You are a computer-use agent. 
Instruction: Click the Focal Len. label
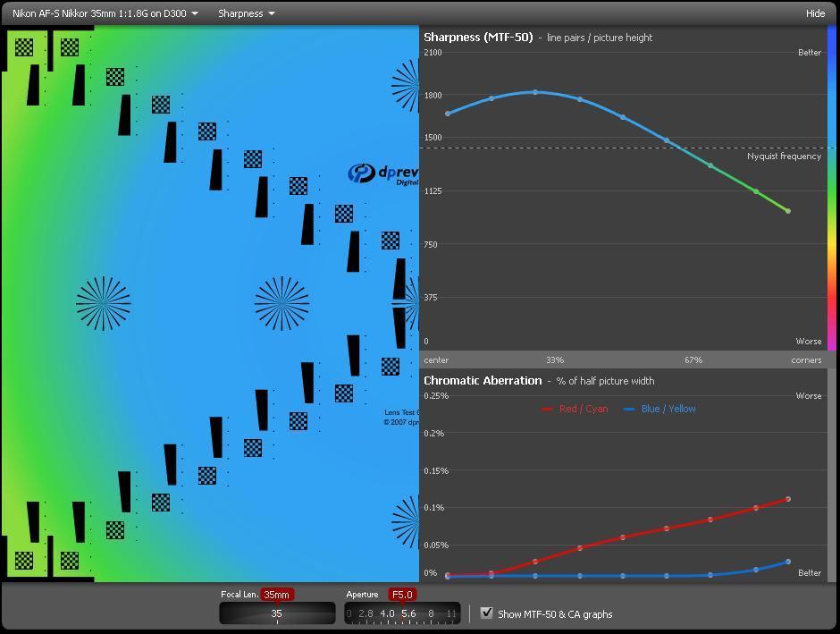point(239,595)
